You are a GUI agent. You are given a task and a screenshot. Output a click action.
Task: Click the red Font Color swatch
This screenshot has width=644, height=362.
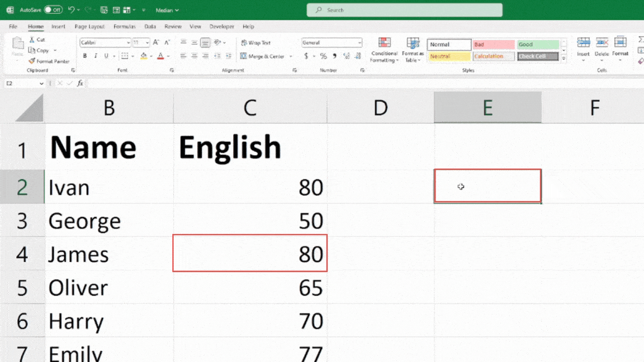161,56
